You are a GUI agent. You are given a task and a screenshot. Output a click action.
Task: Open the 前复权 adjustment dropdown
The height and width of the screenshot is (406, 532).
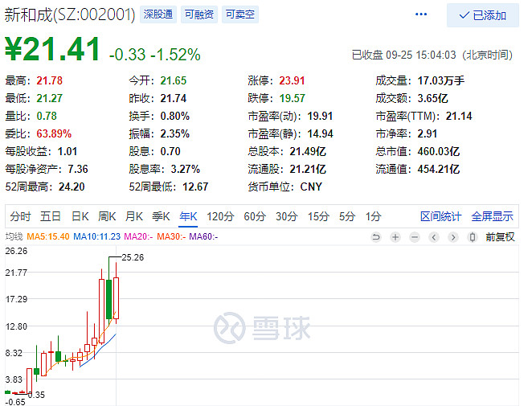coord(500,236)
